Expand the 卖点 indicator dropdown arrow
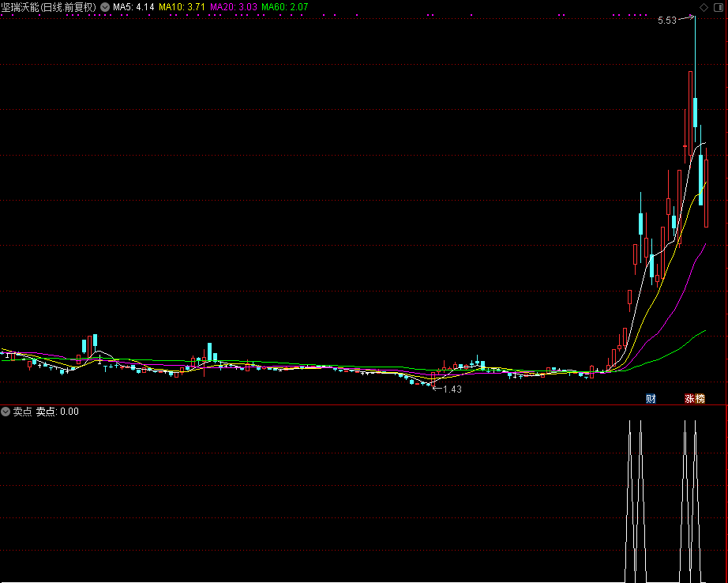 click(x=6, y=411)
